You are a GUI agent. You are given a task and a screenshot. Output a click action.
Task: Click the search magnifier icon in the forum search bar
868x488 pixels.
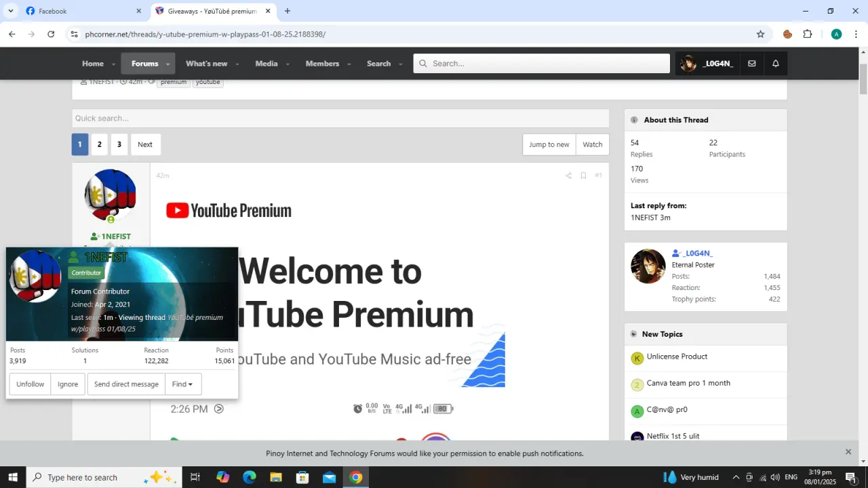point(423,64)
